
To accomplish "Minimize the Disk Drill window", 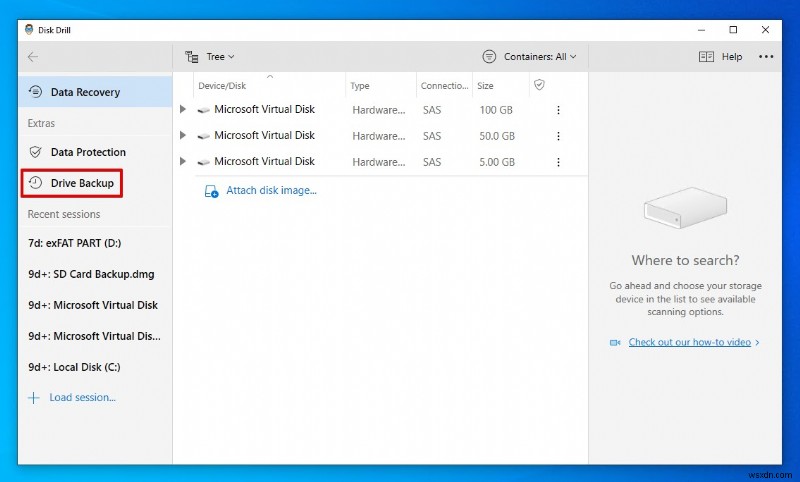I will coord(702,30).
